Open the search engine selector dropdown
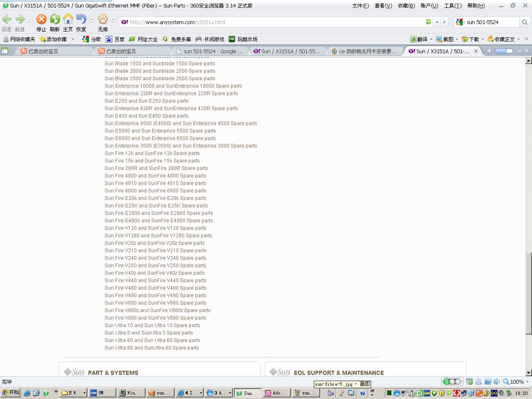532x399 pixels. click(459, 22)
